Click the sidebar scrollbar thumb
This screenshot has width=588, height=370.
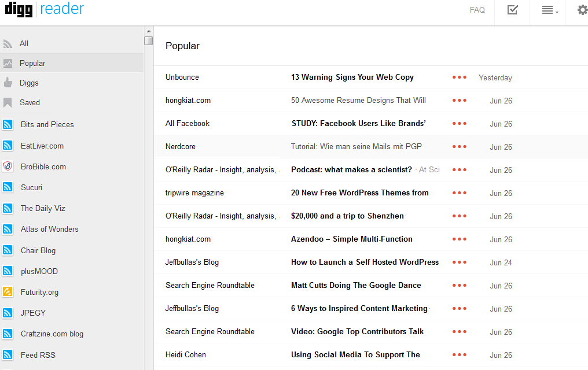click(149, 40)
